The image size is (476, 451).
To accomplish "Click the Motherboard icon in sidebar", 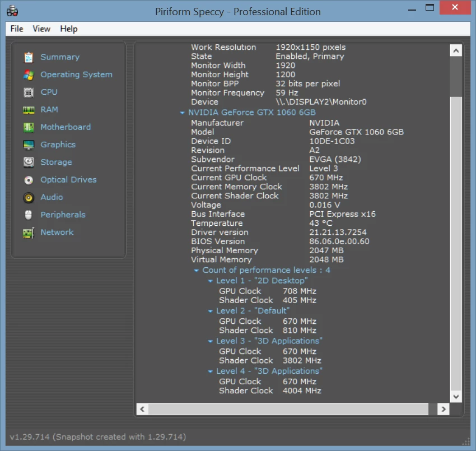I will [29, 127].
